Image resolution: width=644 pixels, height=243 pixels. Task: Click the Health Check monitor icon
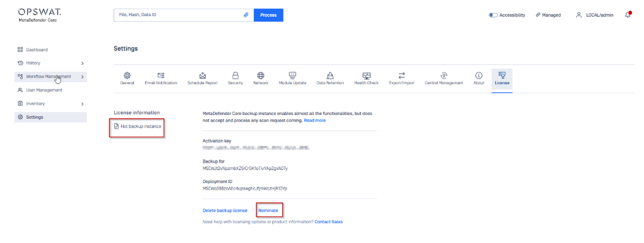point(366,75)
